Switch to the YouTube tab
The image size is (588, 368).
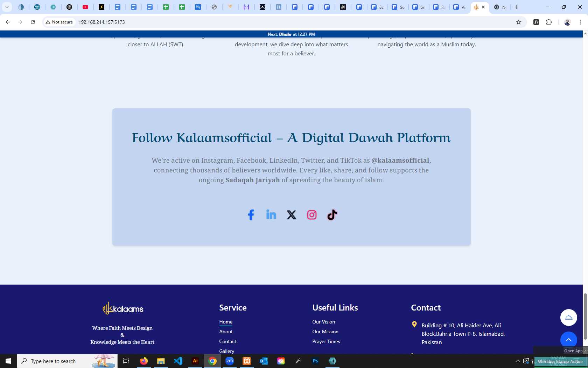tap(85, 7)
